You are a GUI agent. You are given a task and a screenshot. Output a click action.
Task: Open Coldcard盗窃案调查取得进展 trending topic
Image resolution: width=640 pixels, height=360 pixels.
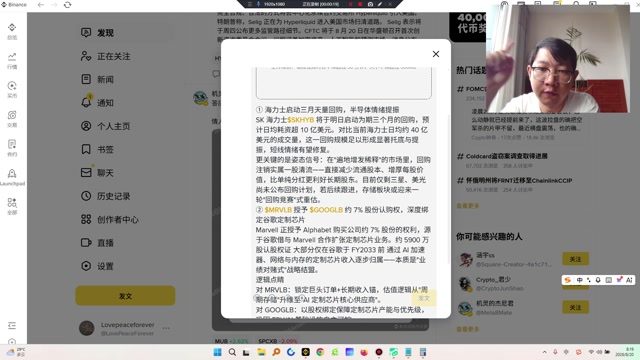pos(507,156)
